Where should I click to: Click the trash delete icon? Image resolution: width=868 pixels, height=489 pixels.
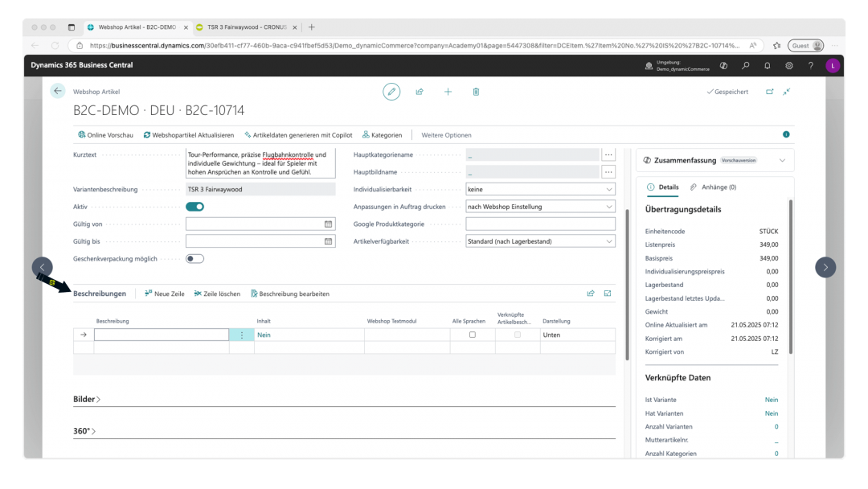click(x=476, y=92)
